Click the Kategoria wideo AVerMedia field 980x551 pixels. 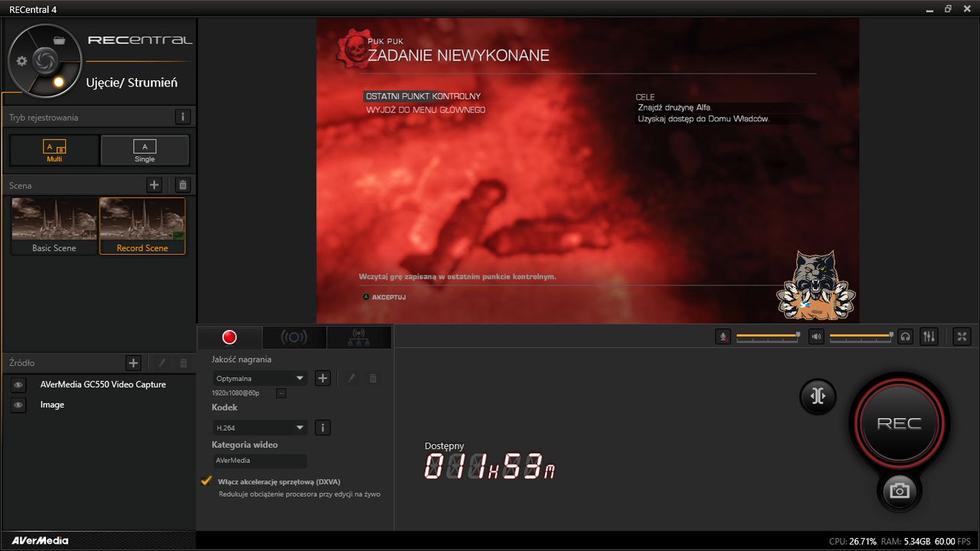point(260,461)
